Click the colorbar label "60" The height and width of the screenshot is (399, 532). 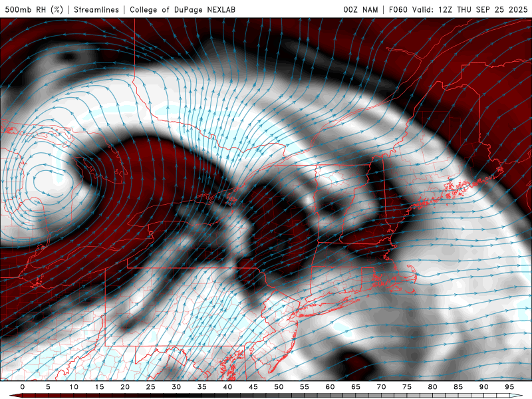pos(330,387)
